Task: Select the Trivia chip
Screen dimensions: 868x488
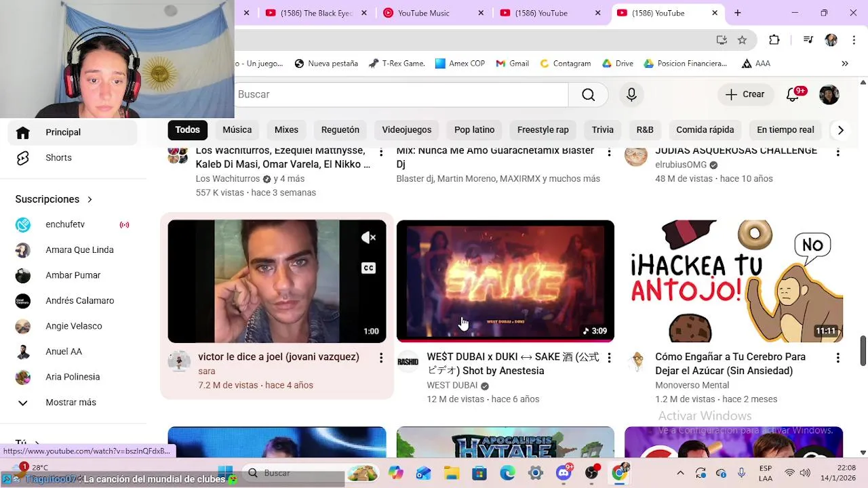Action: coord(603,130)
